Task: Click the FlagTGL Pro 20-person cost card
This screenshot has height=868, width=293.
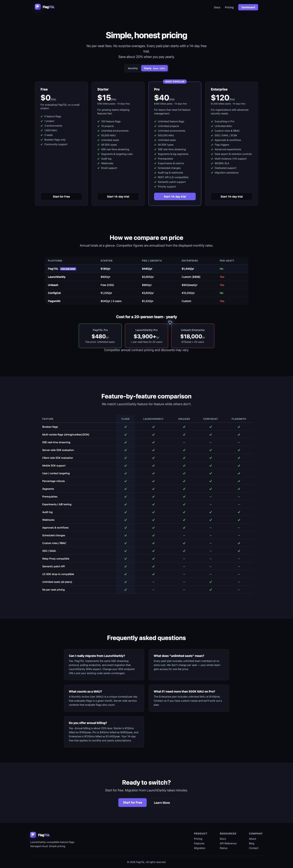Action: [x=100, y=336]
